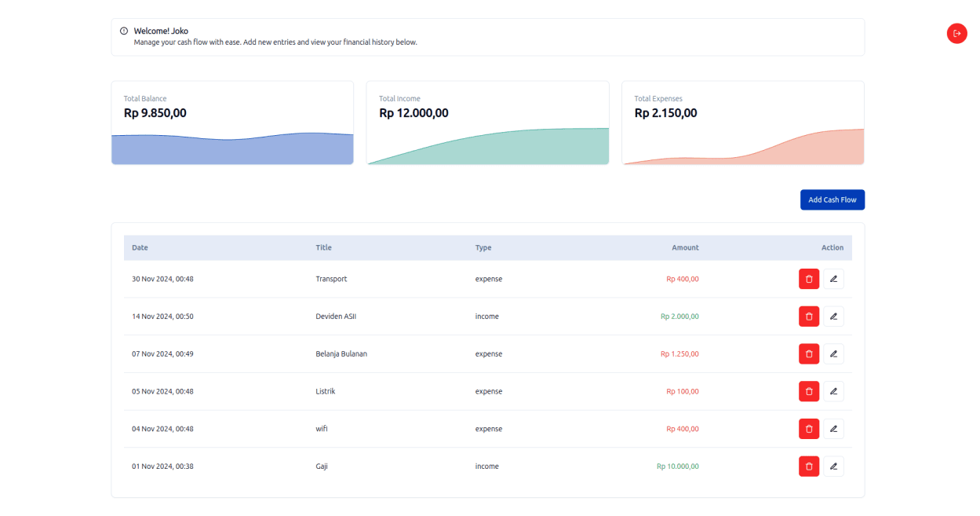980x516 pixels.
Task: Click the Deviden ASII title cell
Action: coord(336,317)
